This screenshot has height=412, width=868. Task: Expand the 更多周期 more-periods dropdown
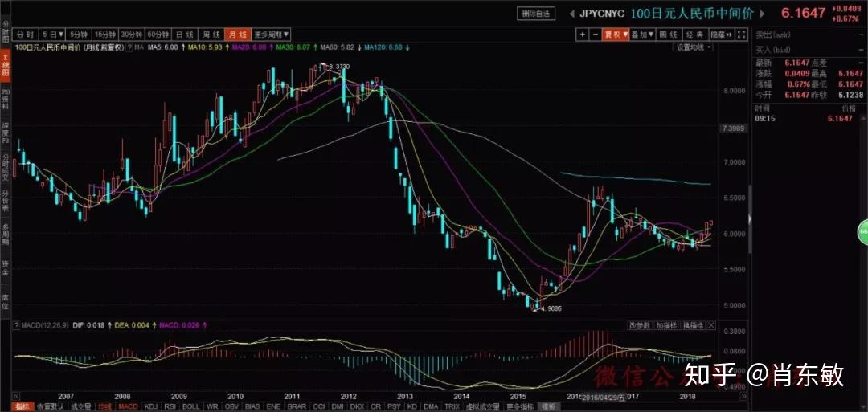tap(272, 35)
